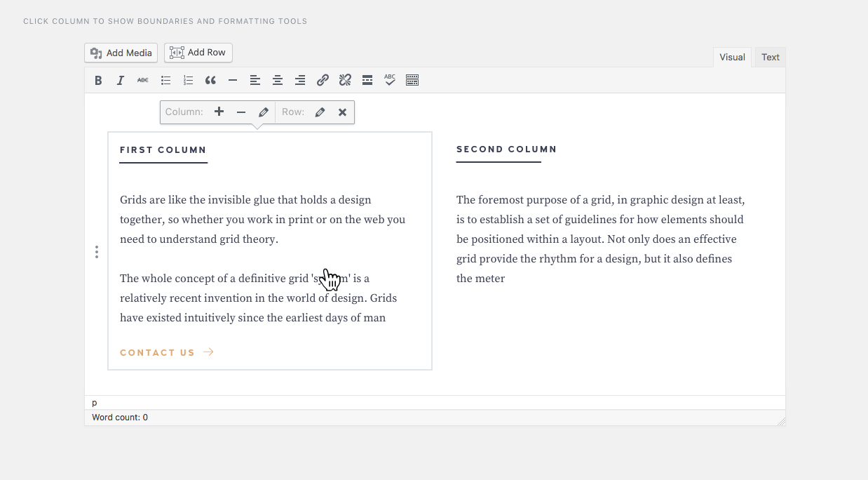Remove a column with the minus icon
868x480 pixels.
click(x=241, y=112)
